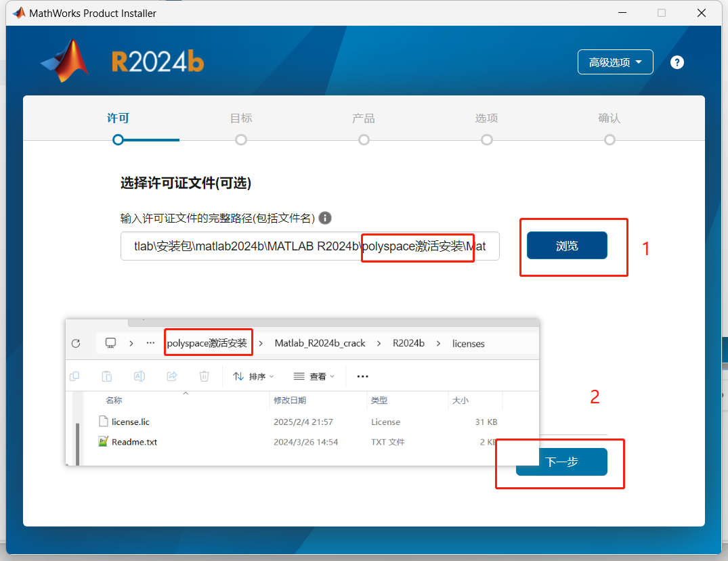This screenshot has width=728, height=561.
Task: Minimize the MathWorks Product Installer window
Action: [x=622, y=13]
